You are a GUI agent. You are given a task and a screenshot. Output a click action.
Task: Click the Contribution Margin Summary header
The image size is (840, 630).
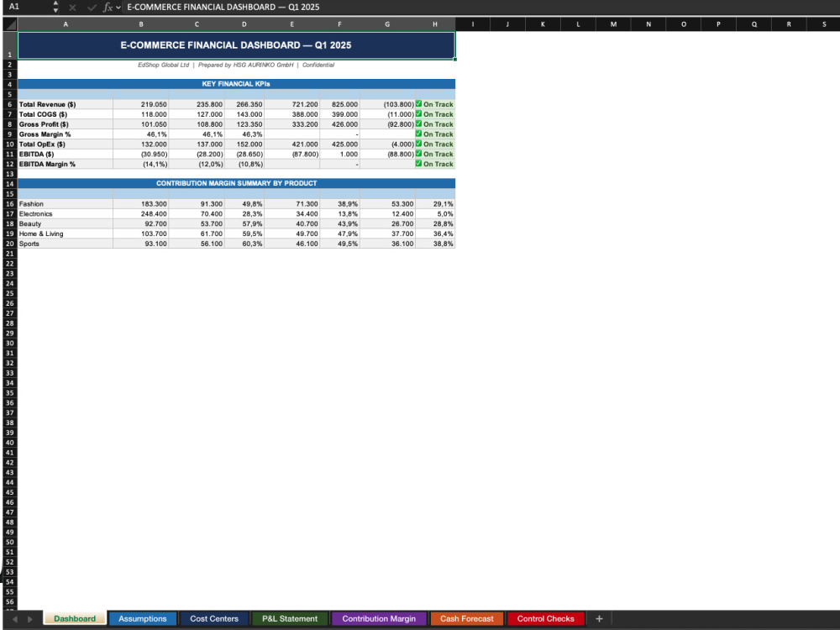click(x=236, y=183)
